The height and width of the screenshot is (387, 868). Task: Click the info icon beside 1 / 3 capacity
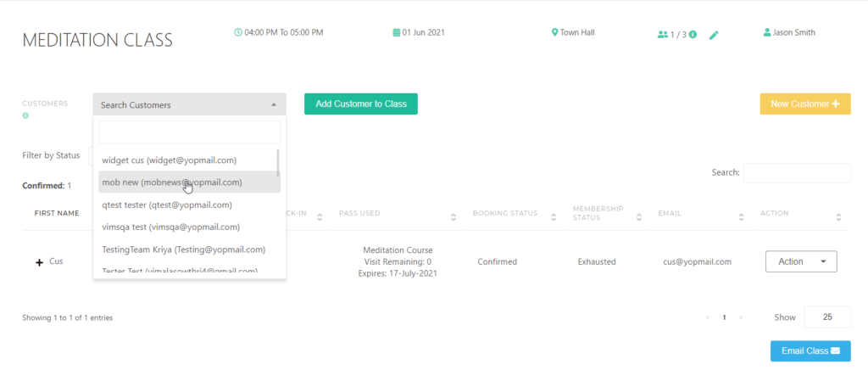pyautogui.click(x=693, y=35)
